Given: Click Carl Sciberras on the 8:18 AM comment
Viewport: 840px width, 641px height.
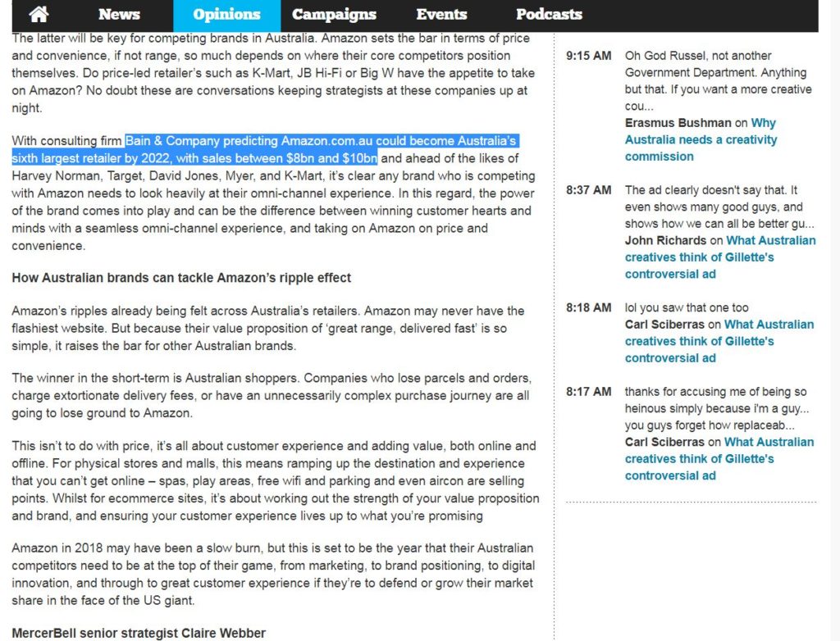Looking at the screenshot, I should point(666,325).
